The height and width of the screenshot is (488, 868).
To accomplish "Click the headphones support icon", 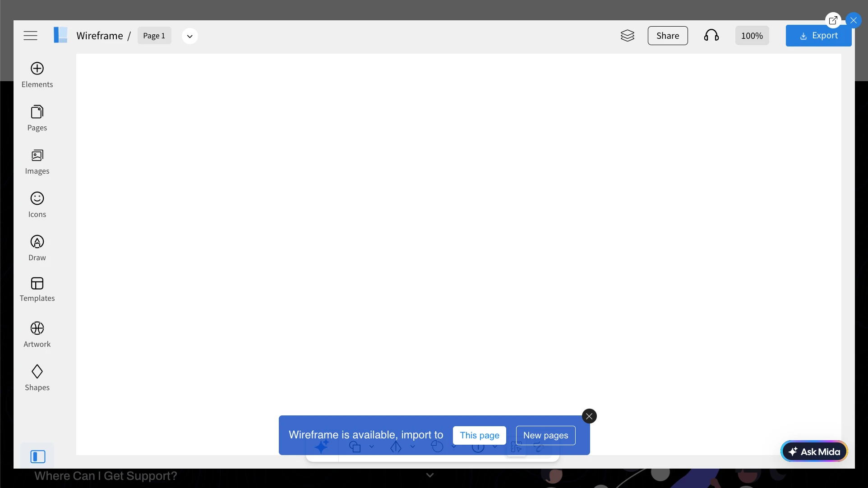I will 711,36.
